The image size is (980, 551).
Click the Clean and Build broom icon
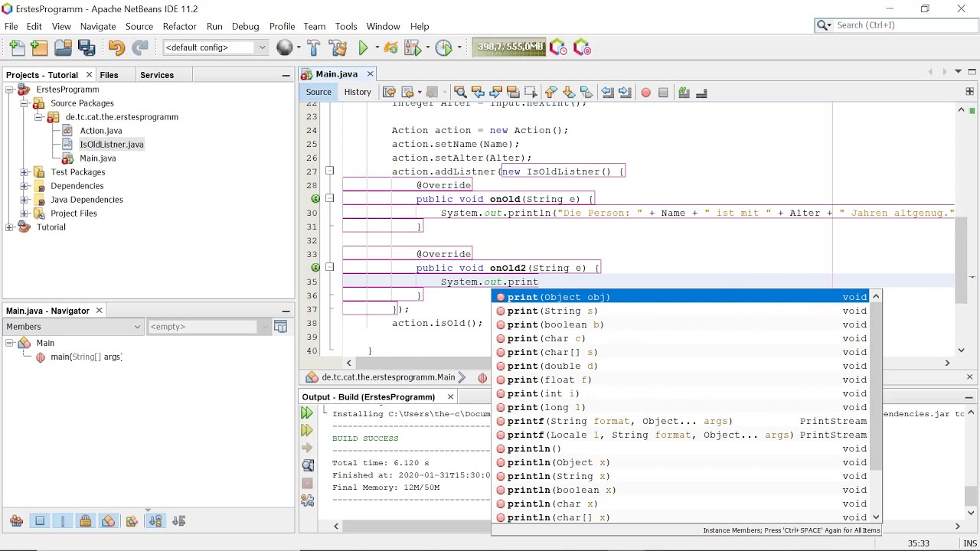coord(338,47)
